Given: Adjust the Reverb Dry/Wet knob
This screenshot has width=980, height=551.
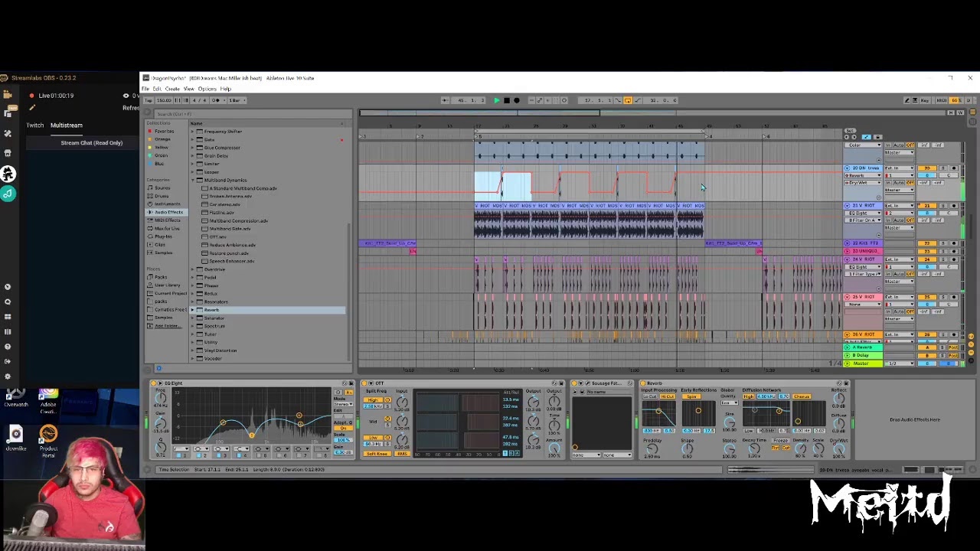Looking at the screenshot, I should [838, 449].
